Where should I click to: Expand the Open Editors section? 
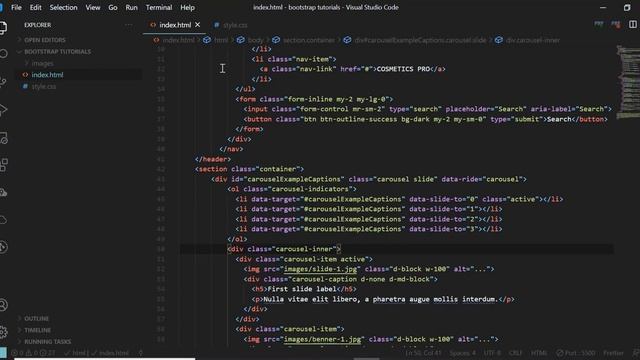(45, 40)
